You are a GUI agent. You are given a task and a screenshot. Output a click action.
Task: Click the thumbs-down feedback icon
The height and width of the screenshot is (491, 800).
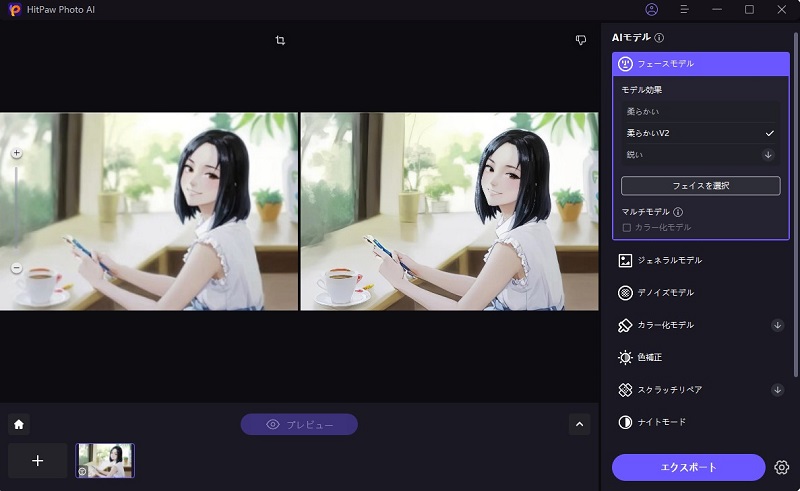(x=580, y=40)
